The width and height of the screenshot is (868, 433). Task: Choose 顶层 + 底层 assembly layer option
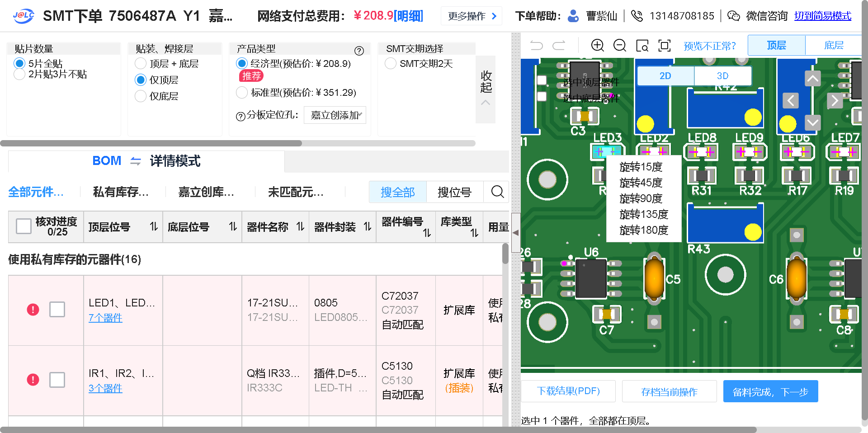coord(141,64)
